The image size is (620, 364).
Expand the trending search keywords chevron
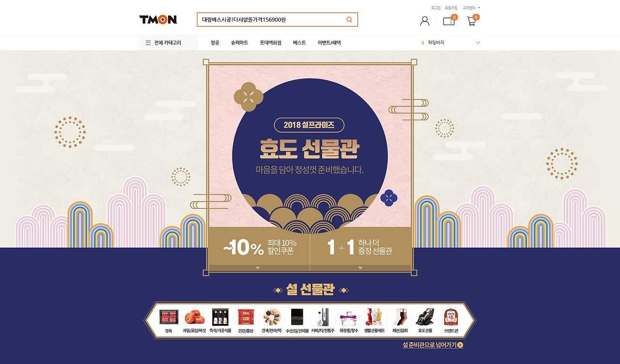click(x=478, y=43)
